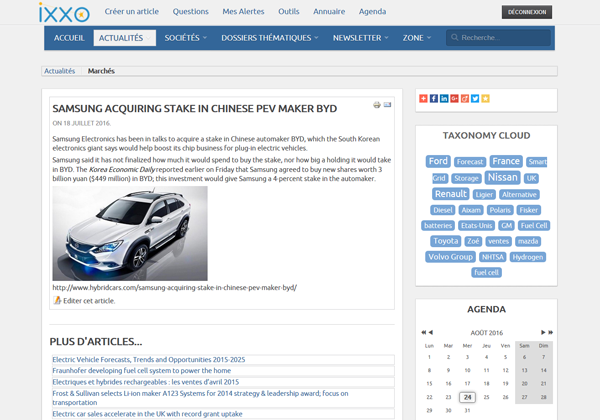Open Frost & Sullivan A123 Systems article
Image resolution: width=600 pixels, height=420 pixels.
coord(201,398)
